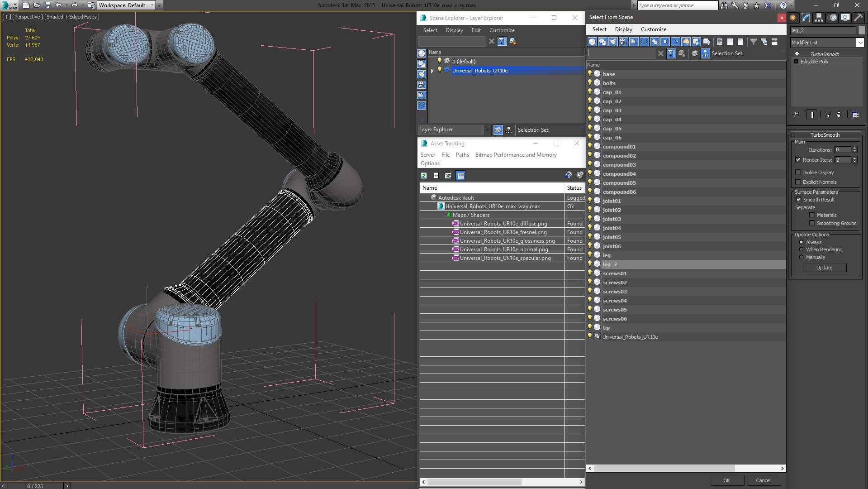
Task: Click Save File icon in quick access toolbar
Action: 48,5
